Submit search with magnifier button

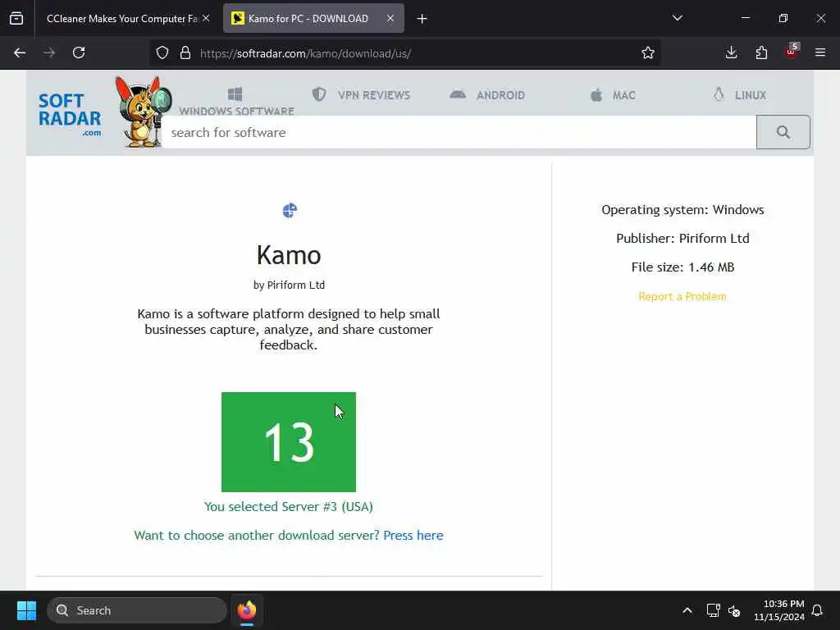tap(783, 132)
